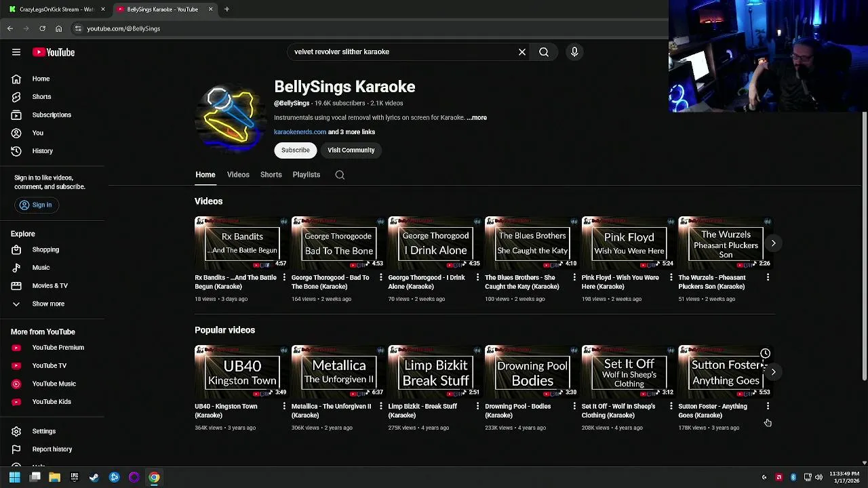This screenshot has width=868, height=488.
Task: Click Visit Community button
Action: point(351,150)
